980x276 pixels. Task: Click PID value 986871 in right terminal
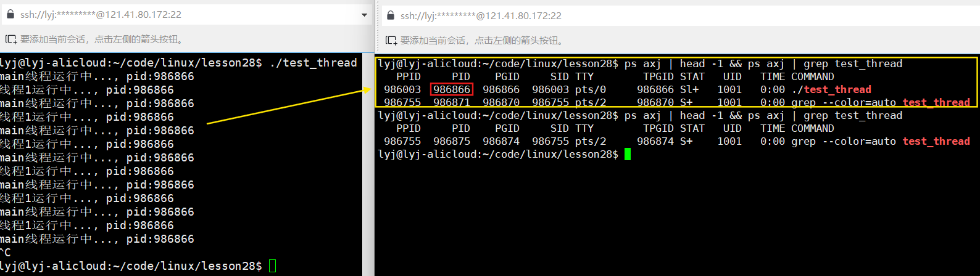452,102
